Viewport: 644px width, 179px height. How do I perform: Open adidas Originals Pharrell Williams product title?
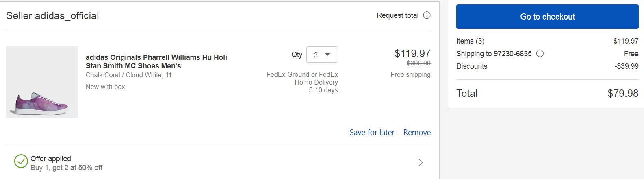(156, 61)
